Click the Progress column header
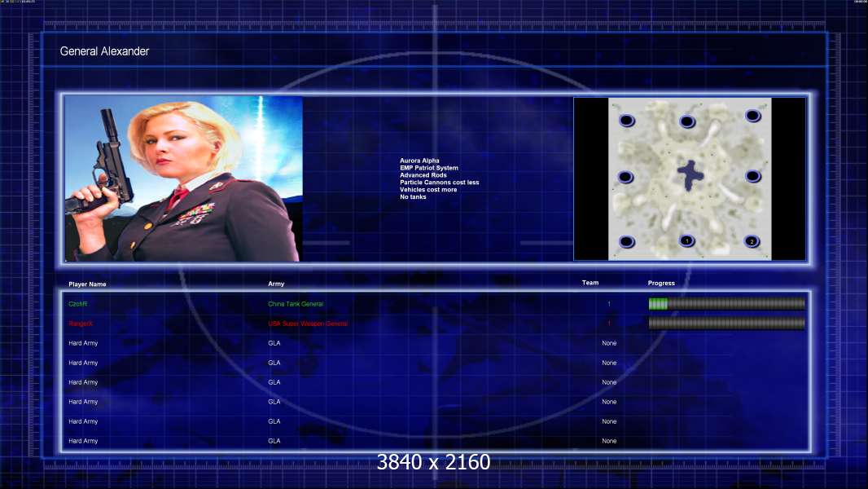Screen dimensions: 868x489 point(661,283)
